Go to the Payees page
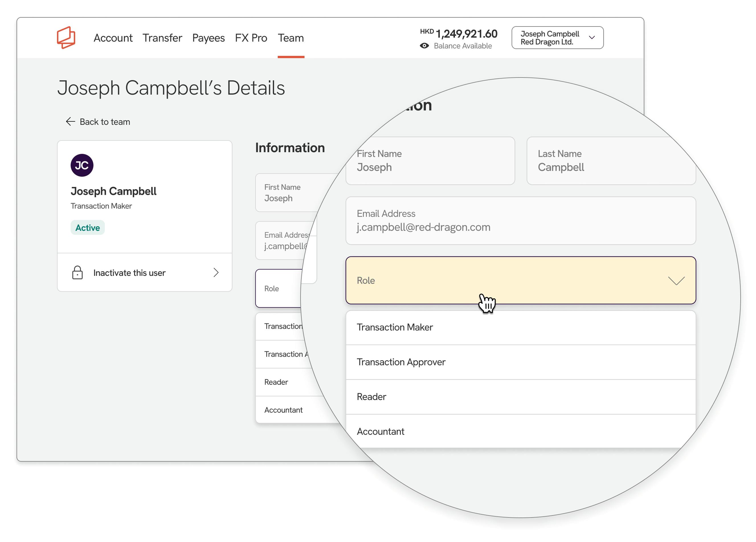The width and height of the screenshot is (756, 542). click(208, 38)
